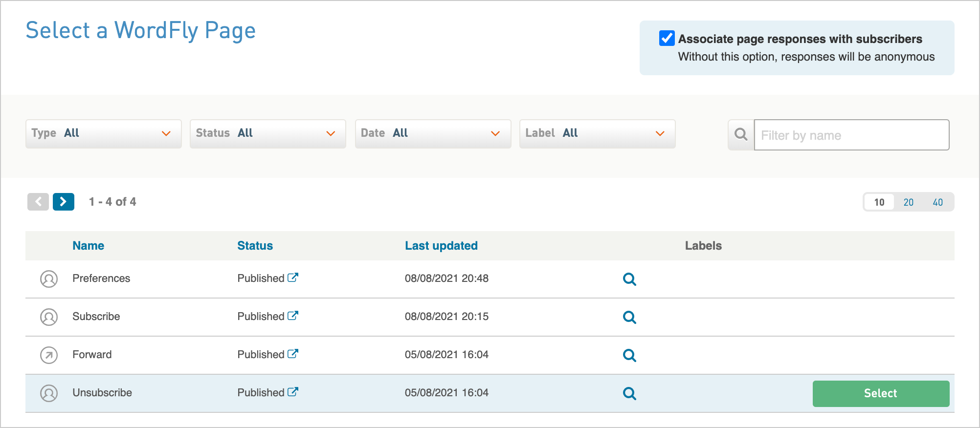980x428 pixels.
Task: Open the Type filter dropdown
Action: (x=104, y=133)
